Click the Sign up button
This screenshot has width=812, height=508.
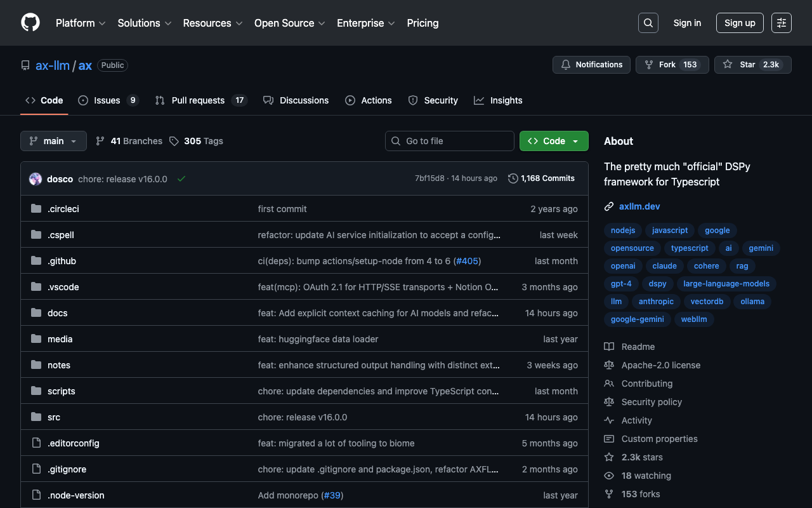(740, 23)
